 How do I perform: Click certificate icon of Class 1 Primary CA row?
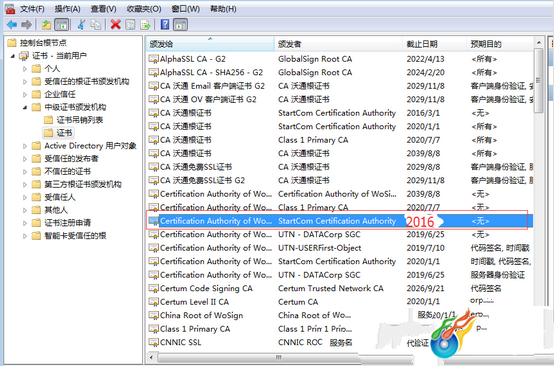(x=153, y=329)
